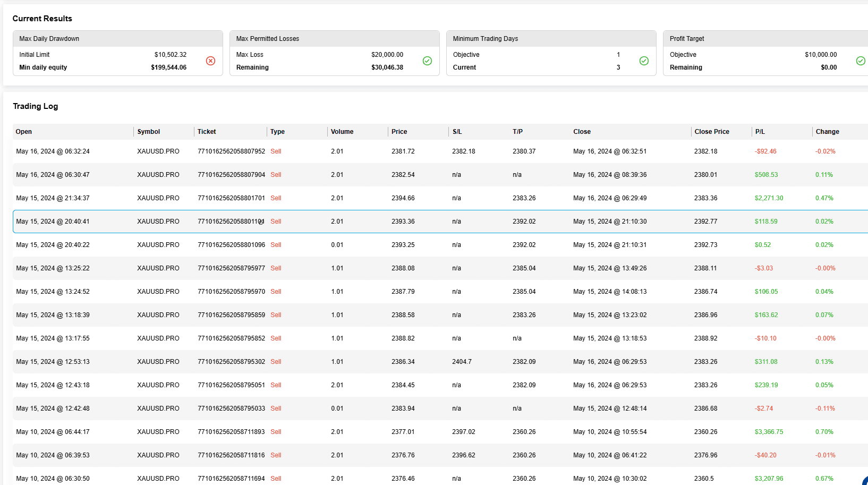Click the green check in Max Permitted Losses

click(x=427, y=61)
